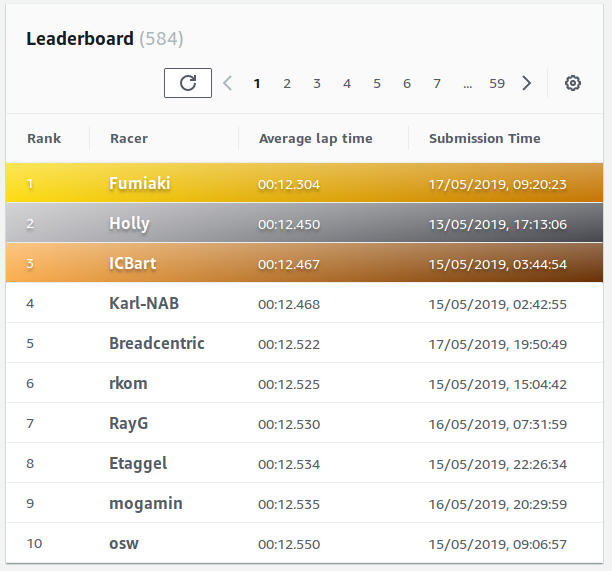This screenshot has height=571, width=612.
Task: Click the Racer column header
Action: coord(129,139)
